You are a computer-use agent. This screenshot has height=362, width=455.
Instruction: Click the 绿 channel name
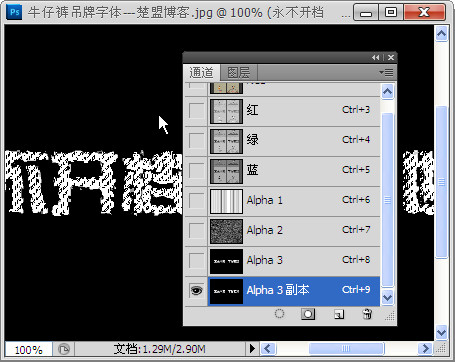point(252,140)
